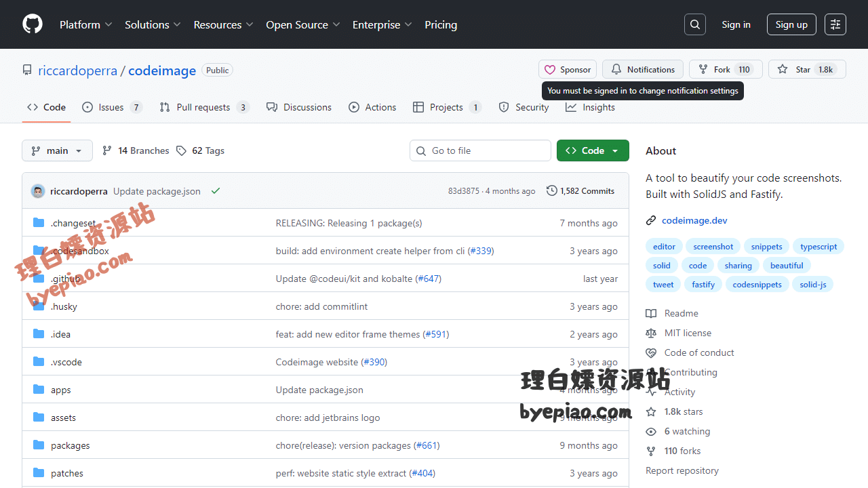Screen dimensions: 868x488
Task: Fork the repository with Fork button
Action: [x=726, y=69]
